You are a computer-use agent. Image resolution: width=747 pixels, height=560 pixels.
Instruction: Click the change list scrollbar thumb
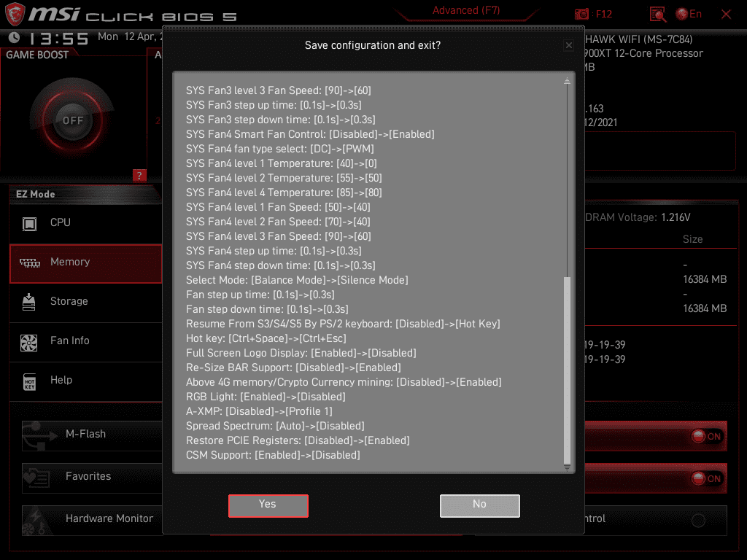(x=567, y=370)
